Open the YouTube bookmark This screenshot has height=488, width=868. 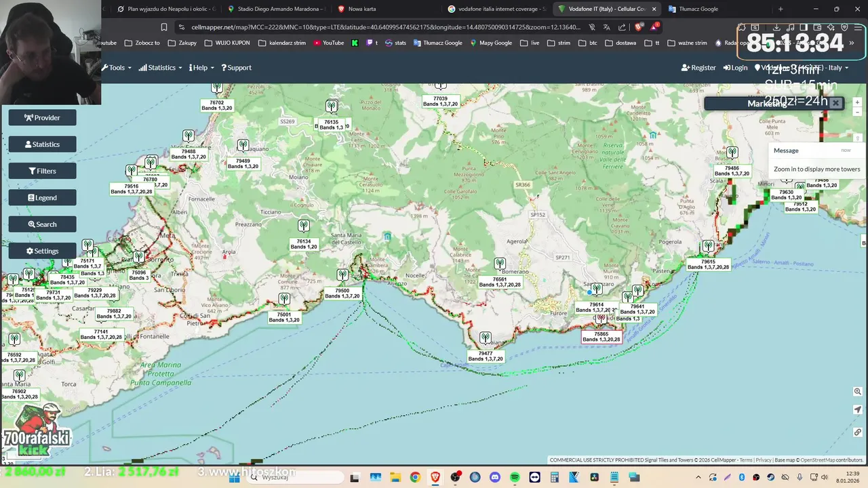[x=328, y=43]
